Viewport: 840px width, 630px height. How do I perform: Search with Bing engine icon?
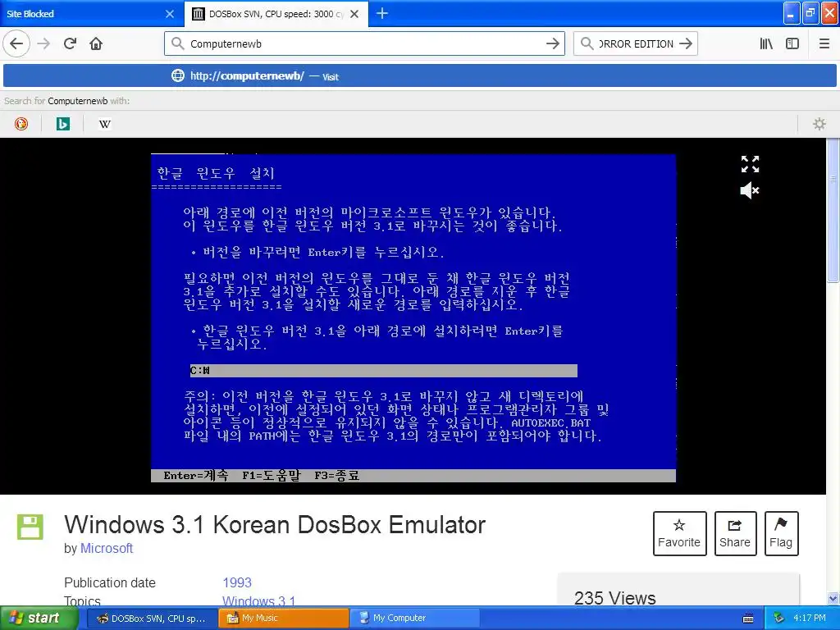pyautogui.click(x=62, y=124)
